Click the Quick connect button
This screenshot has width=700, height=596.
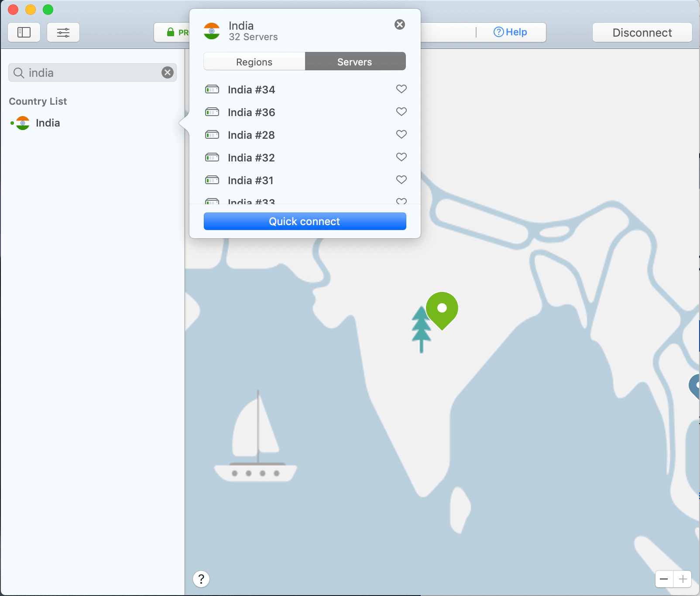tap(305, 221)
